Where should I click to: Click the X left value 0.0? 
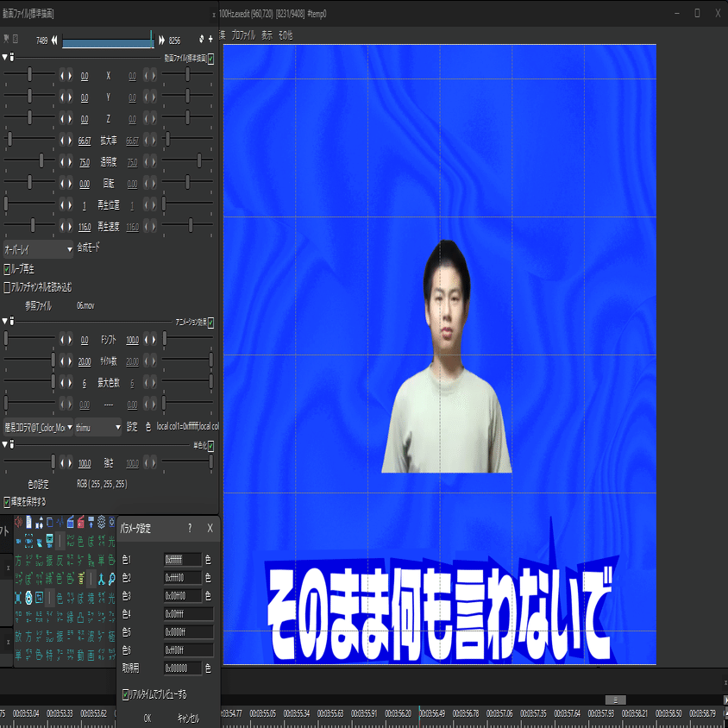coord(84,76)
